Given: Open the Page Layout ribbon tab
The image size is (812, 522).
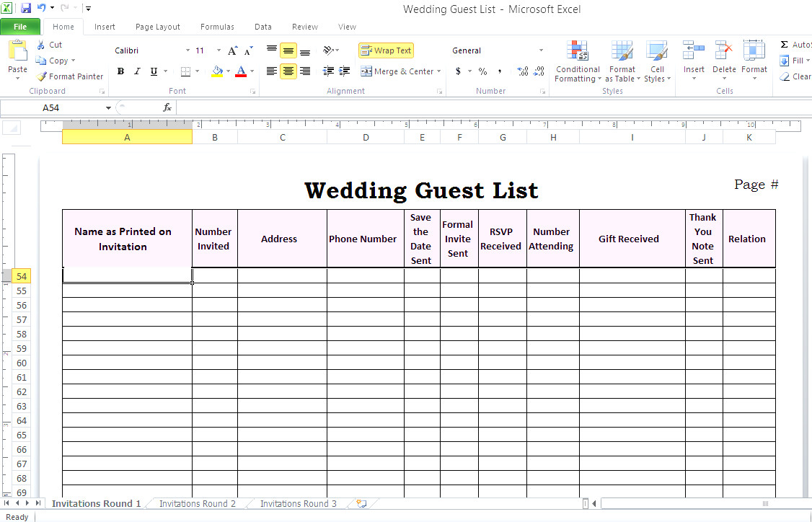Looking at the screenshot, I should [x=158, y=27].
